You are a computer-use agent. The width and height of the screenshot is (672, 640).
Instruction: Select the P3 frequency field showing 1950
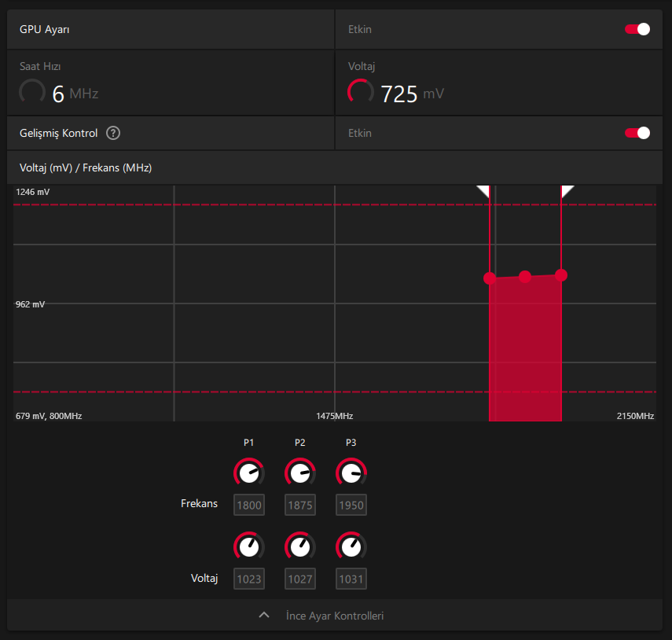(351, 505)
